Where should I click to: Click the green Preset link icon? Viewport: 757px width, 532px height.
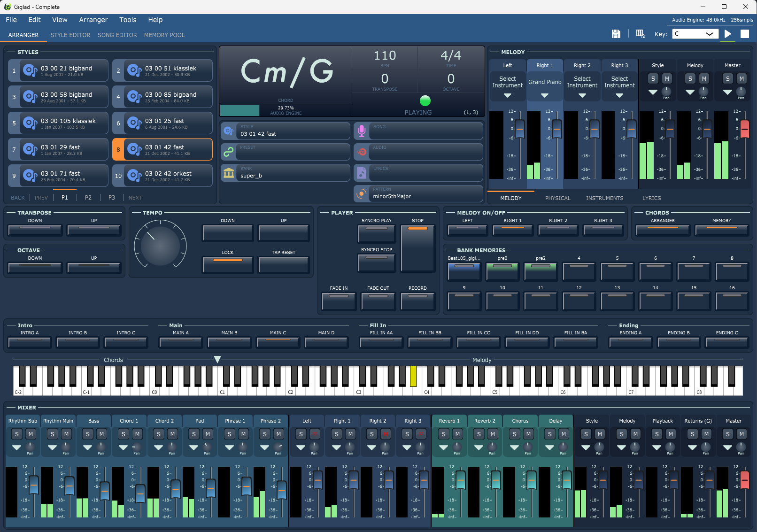tap(229, 152)
